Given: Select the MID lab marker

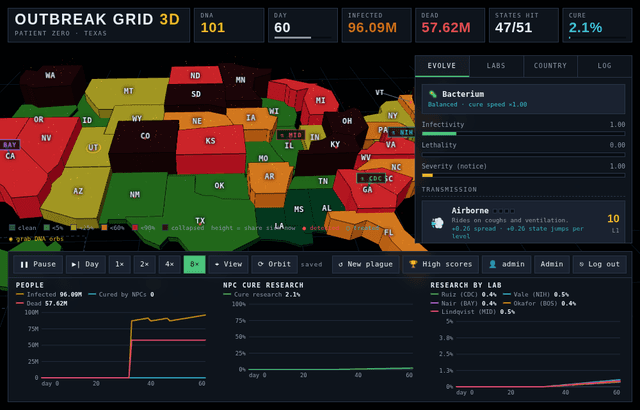Looking at the screenshot, I should tap(291, 135).
